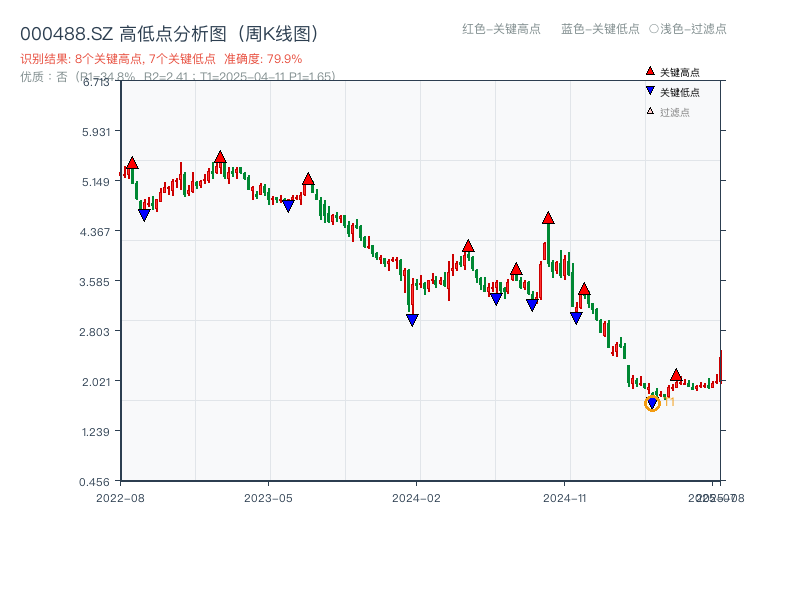800x600 pixels.
Task: Toggle the 关键高点 legend label
Action: click(x=680, y=72)
